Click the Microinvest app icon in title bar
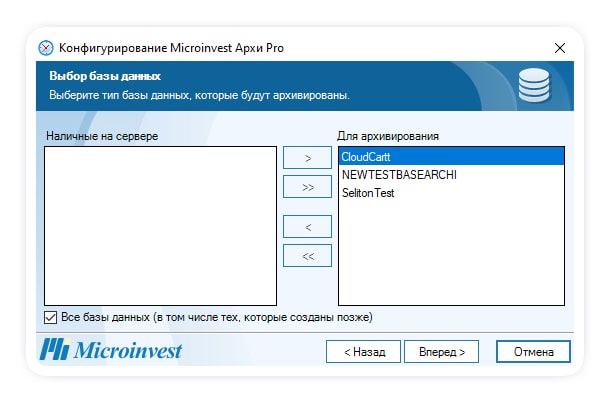 click(46, 48)
